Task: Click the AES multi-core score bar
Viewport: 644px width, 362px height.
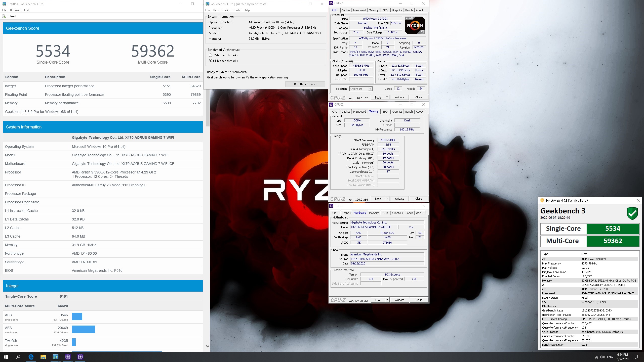Action: tap(84, 329)
